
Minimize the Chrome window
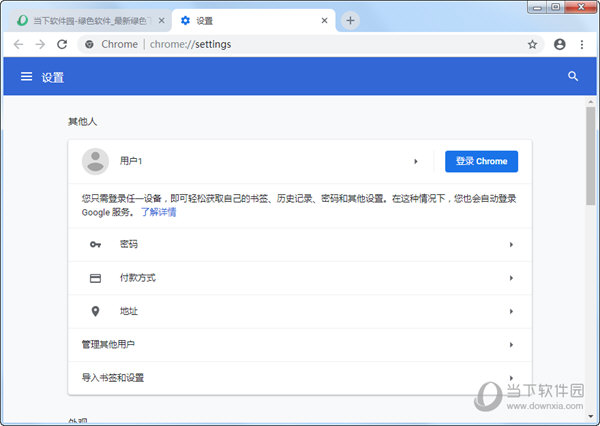pyautogui.click(x=537, y=7)
